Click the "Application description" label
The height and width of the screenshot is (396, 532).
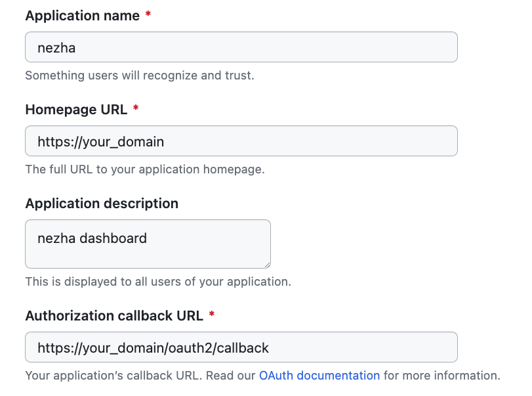(102, 204)
